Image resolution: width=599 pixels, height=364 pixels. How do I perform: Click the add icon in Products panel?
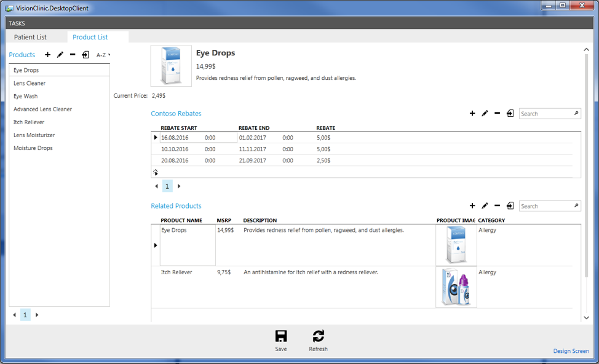click(48, 55)
